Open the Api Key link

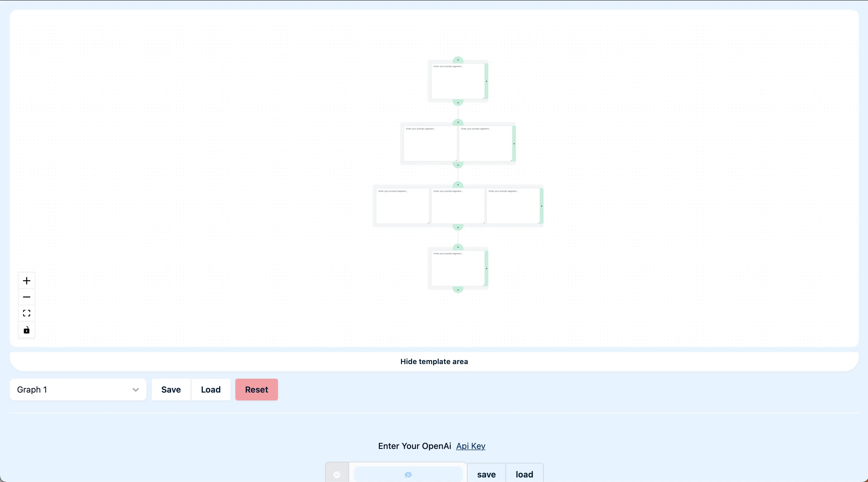[x=470, y=446]
